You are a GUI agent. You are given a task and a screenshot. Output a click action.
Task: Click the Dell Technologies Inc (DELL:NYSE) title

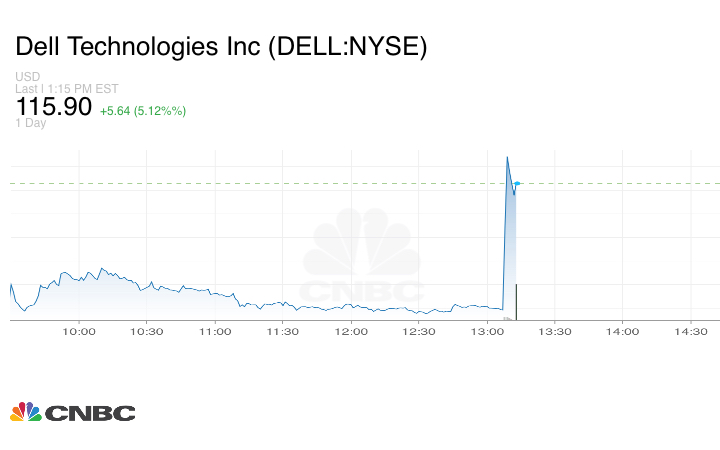point(221,47)
